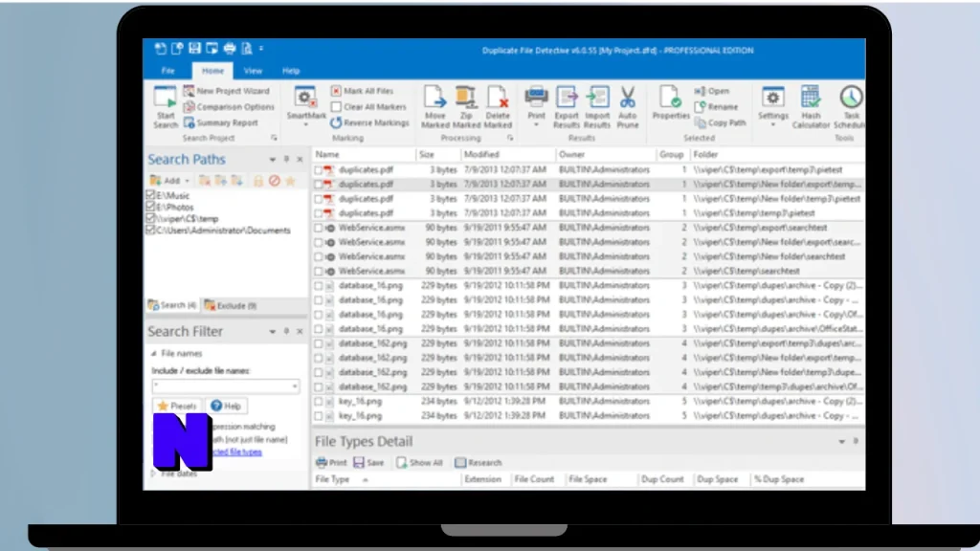This screenshot has height=551, width=980.
Task: Open the Search Filter panel options arrow
Action: click(273, 332)
